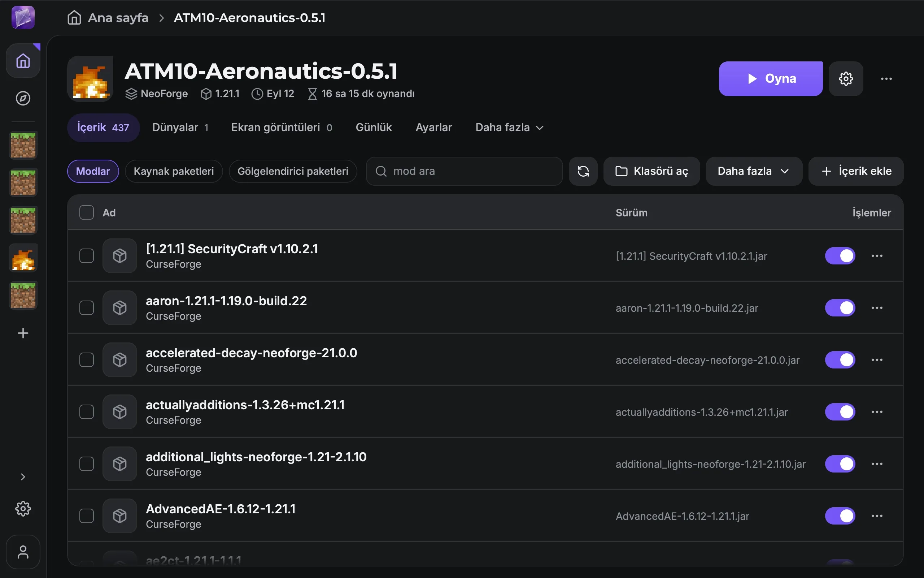The image size is (924, 578).
Task: Click the instance settings gear next to Oyna
Action: 846,78
